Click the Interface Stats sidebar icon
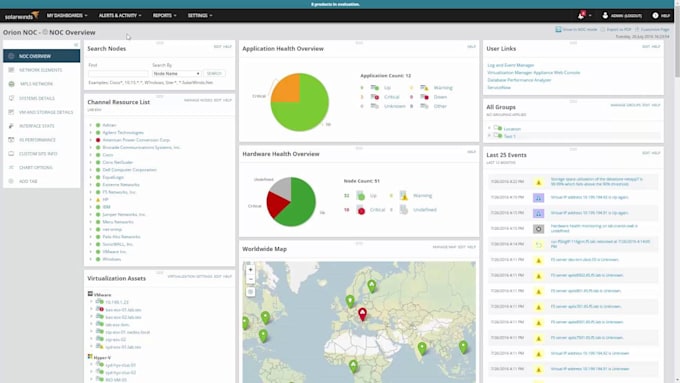680x383 pixels. (11, 126)
